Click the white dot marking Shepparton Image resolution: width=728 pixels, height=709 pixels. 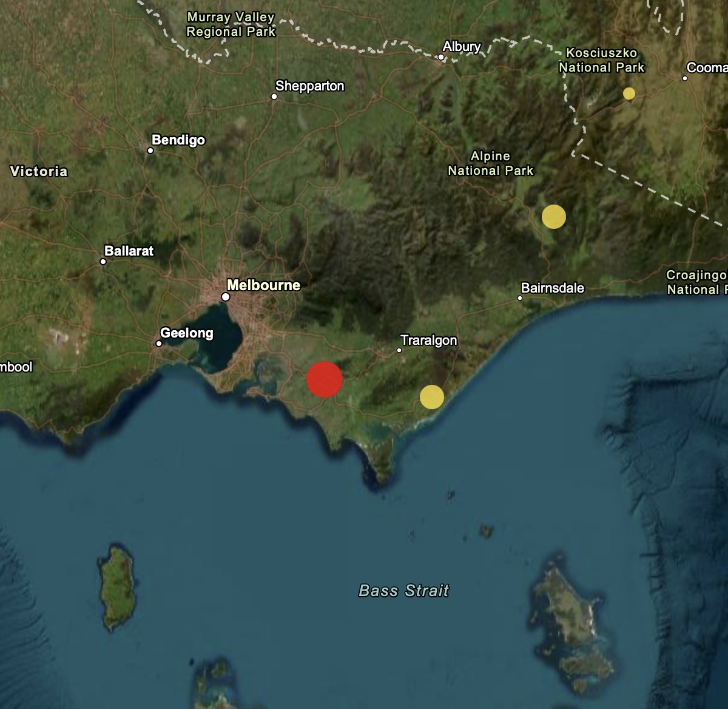[274, 97]
